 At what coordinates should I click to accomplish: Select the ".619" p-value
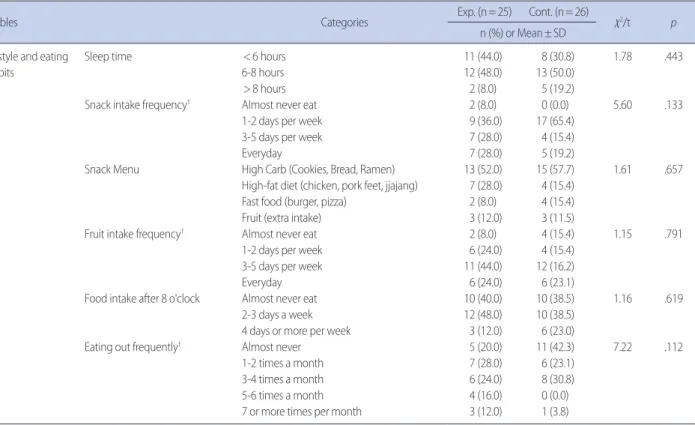point(673,299)
